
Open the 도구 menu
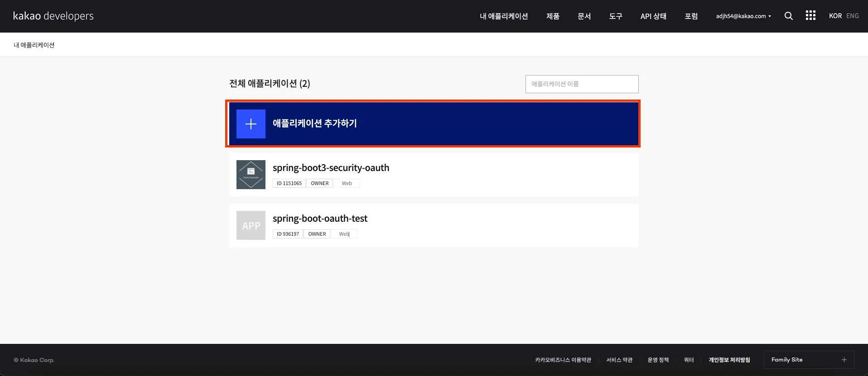pyautogui.click(x=616, y=16)
